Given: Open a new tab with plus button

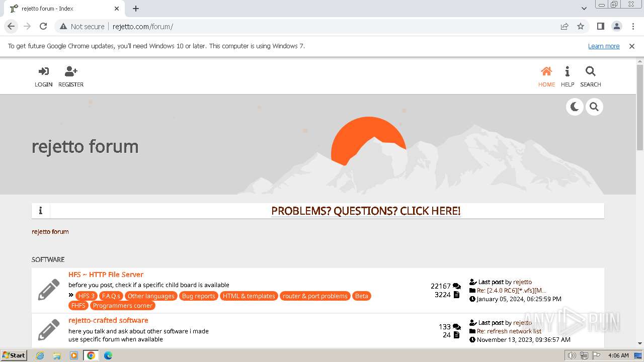Looking at the screenshot, I should 136,9.
